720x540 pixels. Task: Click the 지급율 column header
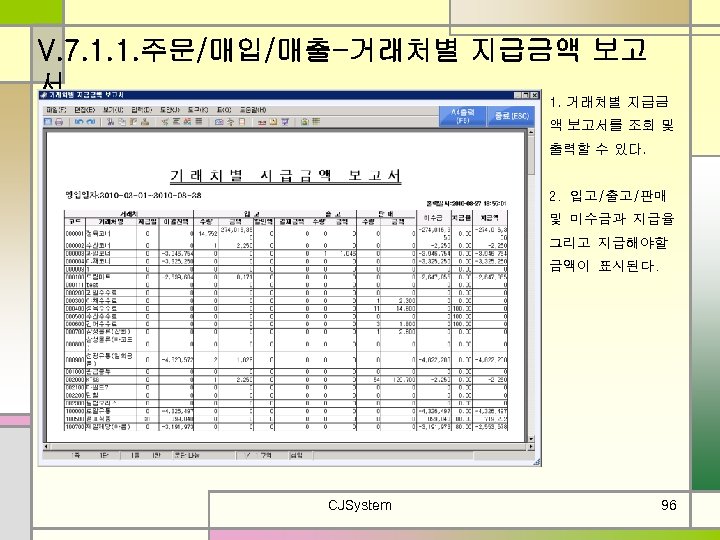click(462, 218)
